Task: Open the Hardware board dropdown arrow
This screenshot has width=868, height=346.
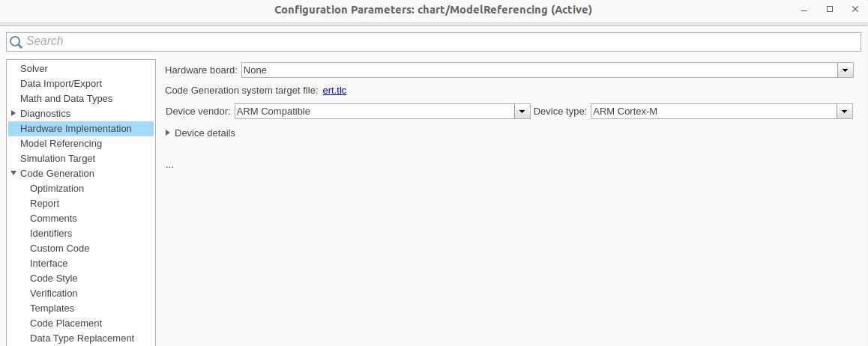Action: tap(845, 70)
